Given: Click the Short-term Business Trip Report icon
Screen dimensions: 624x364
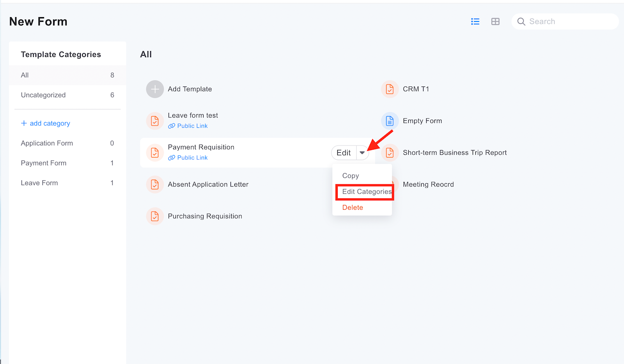Looking at the screenshot, I should click(x=390, y=153).
